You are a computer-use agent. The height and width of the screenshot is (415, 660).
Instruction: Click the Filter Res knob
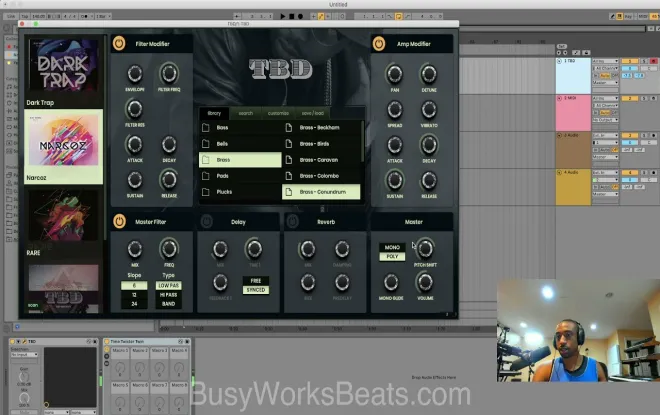coord(134,109)
